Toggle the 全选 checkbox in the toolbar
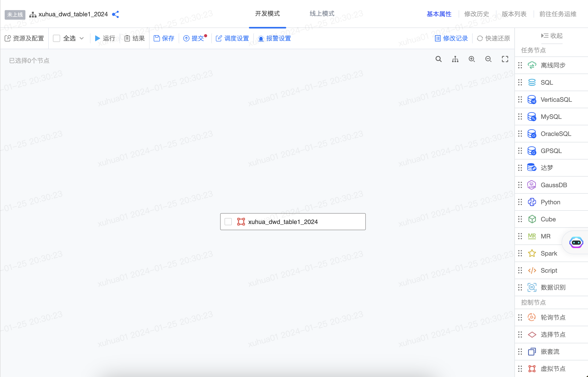Image resolution: width=588 pixels, height=377 pixels. coord(56,38)
